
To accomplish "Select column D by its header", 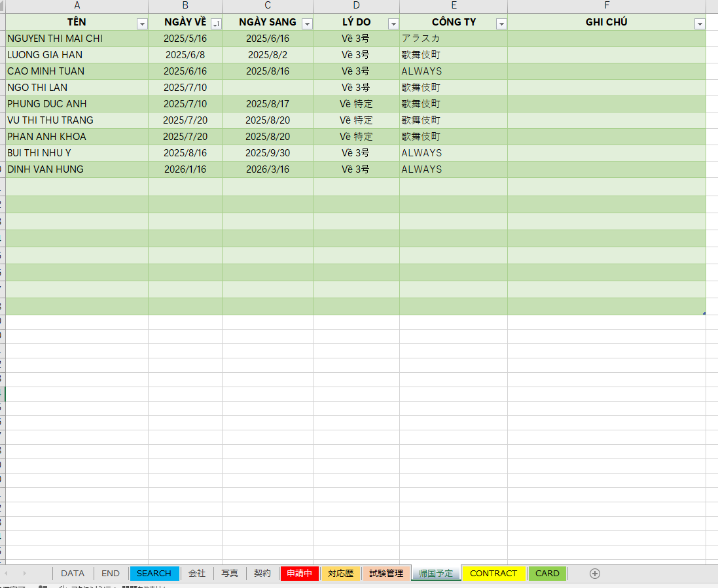I will point(356,6).
